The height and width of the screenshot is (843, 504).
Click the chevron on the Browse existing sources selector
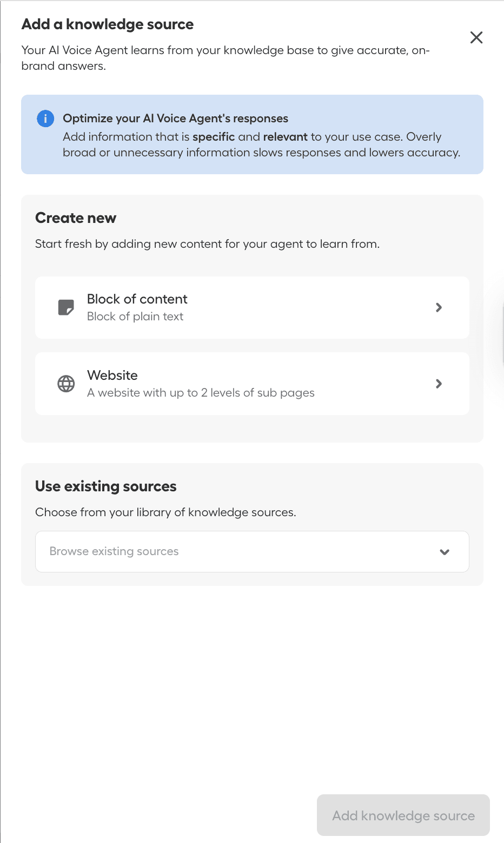pos(445,552)
